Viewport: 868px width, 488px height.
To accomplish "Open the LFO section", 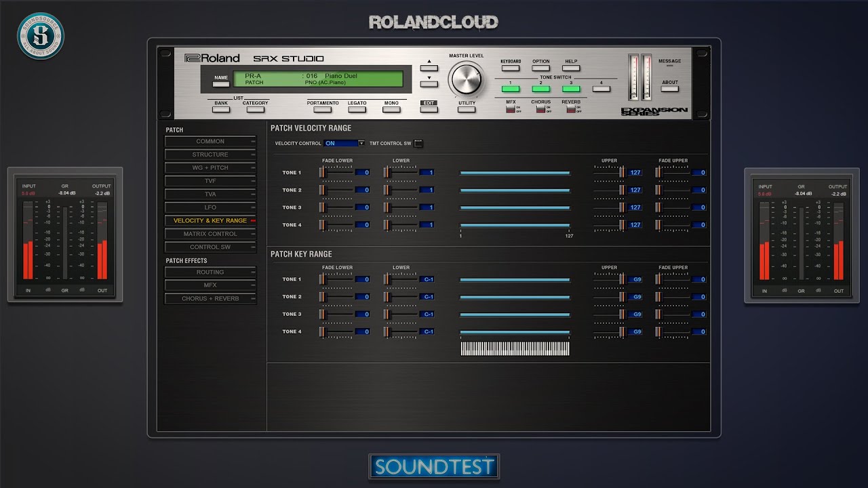I will [210, 207].
